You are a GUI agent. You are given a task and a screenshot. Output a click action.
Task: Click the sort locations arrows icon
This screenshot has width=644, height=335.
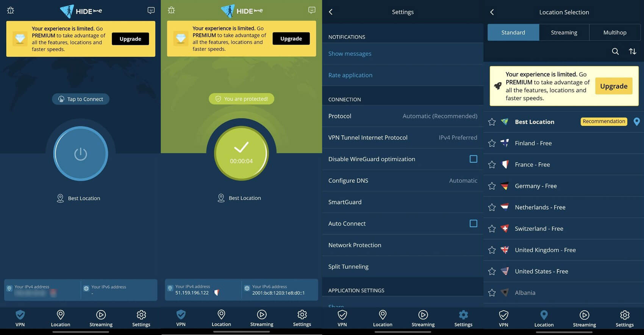click(x=633, y=51)
